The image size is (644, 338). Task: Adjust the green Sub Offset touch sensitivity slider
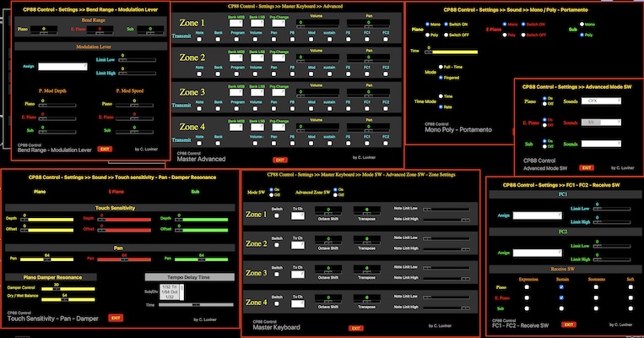click(201, 230)
